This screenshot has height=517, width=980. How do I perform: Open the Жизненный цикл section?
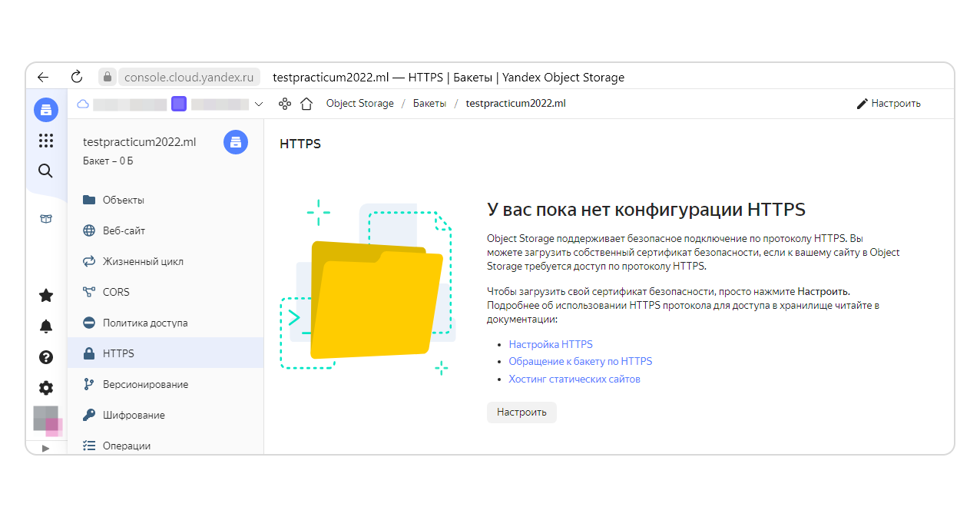[x=165, y=261]
